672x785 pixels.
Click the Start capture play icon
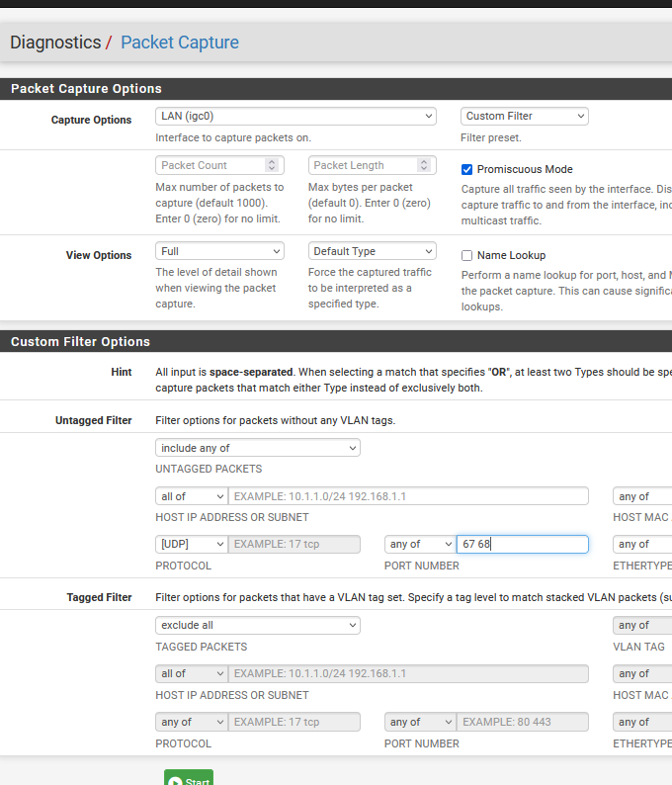click(174, 781)
